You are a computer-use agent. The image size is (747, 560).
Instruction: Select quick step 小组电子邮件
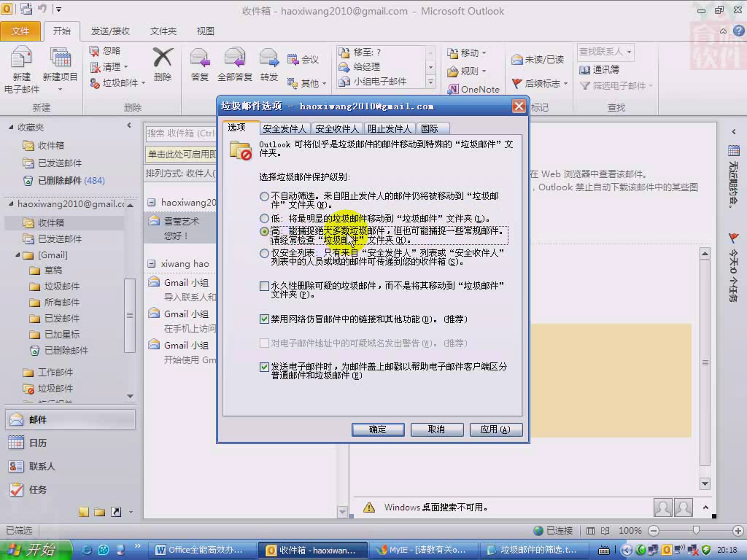click(x=379, y=82)
